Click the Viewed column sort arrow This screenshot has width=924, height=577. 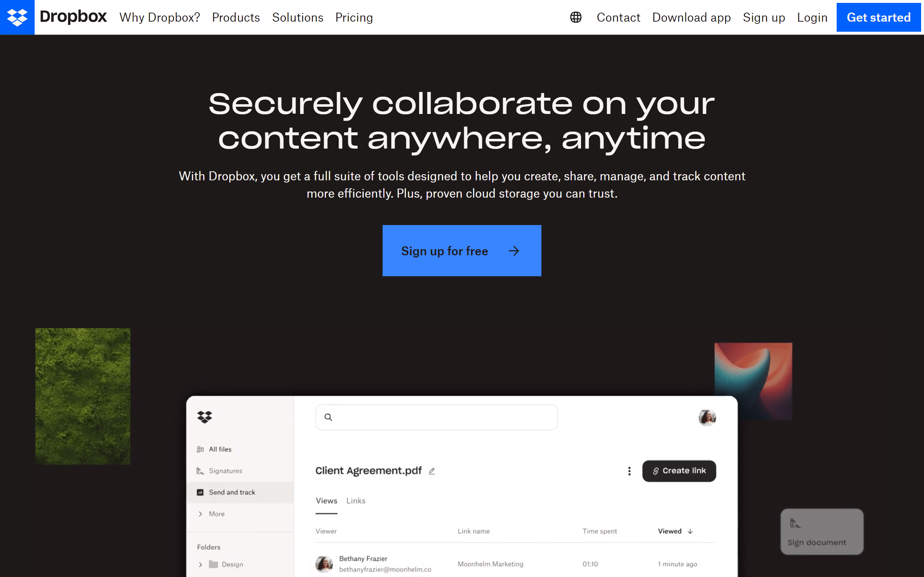point(690,531)
